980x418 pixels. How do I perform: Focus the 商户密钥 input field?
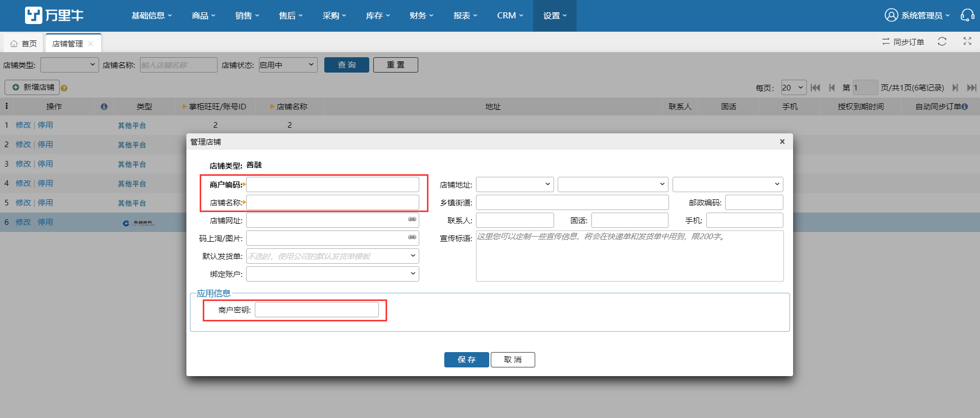pos(317,310)
